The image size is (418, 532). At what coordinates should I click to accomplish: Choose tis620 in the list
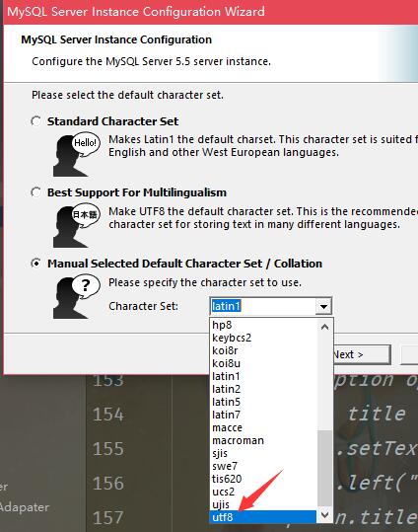[263, 479]
